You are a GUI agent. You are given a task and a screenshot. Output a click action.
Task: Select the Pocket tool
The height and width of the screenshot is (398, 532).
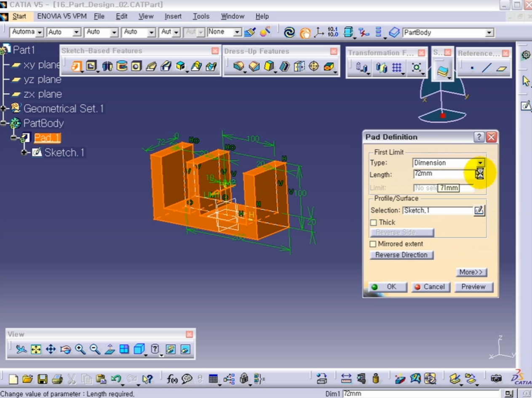91,66
